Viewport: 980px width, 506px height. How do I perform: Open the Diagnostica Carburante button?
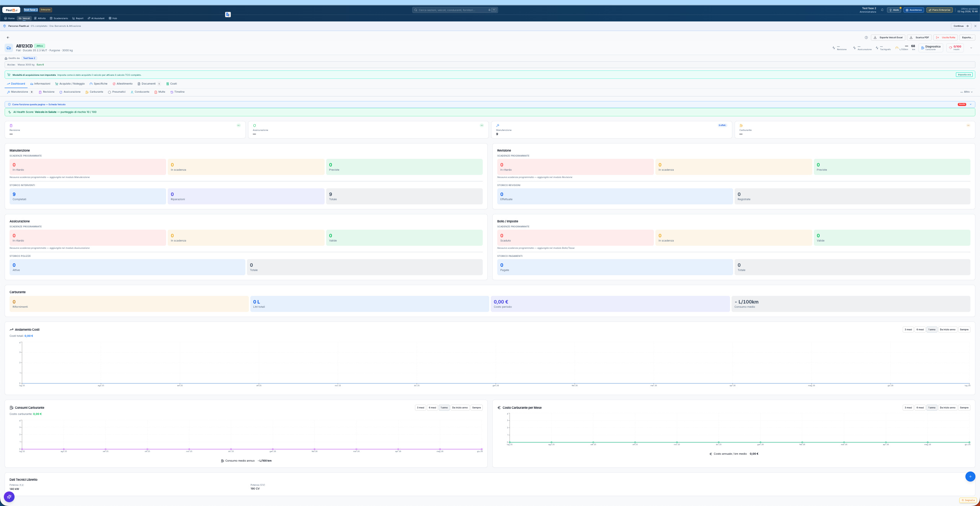(x=930, y=48)
